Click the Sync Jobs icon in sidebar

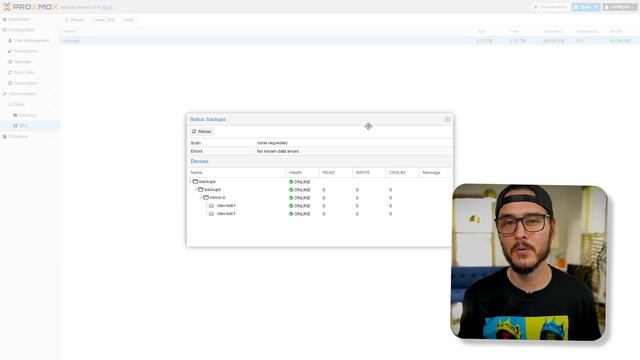tap(10, 72)
